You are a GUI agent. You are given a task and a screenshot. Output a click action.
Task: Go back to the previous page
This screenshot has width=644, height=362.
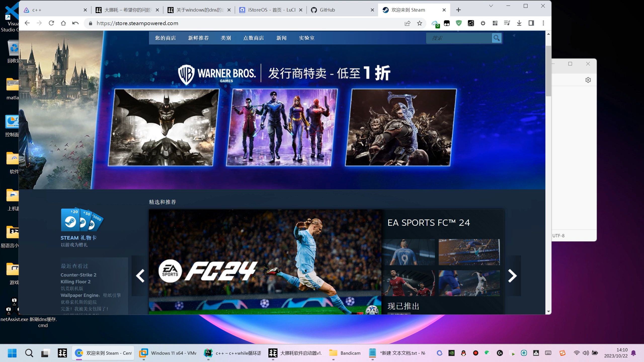pyautogui.click(x=27, y=23)
